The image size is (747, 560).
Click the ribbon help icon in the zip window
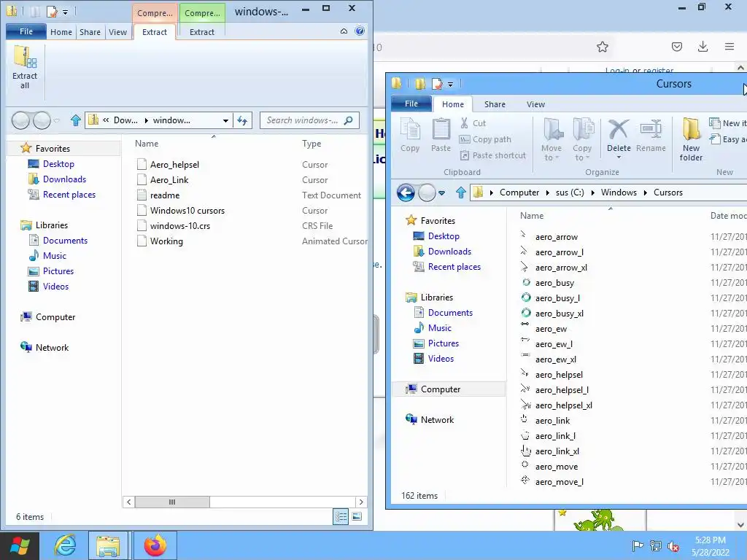point(360,31)
